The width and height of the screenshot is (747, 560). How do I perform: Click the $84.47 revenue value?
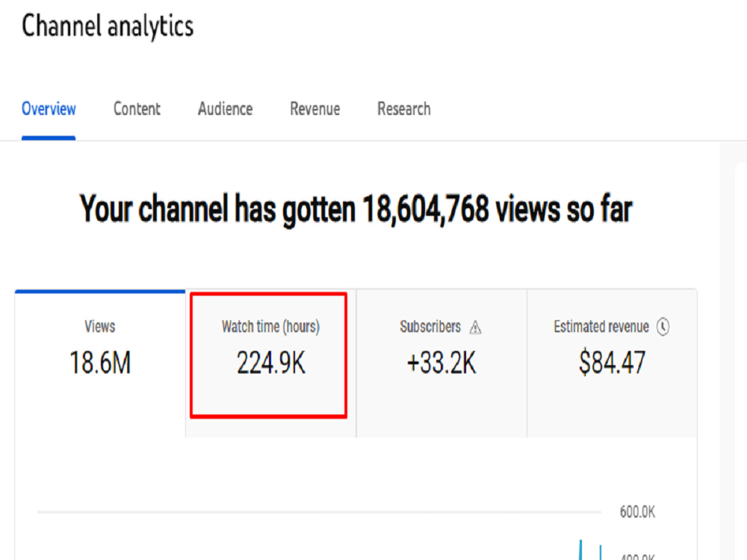click(x=613, y=362)
